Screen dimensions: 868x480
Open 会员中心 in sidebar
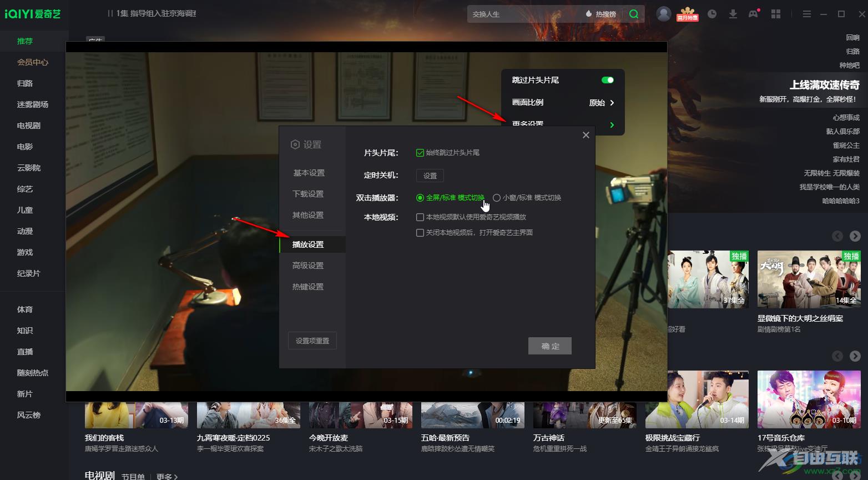click(33, 62)
